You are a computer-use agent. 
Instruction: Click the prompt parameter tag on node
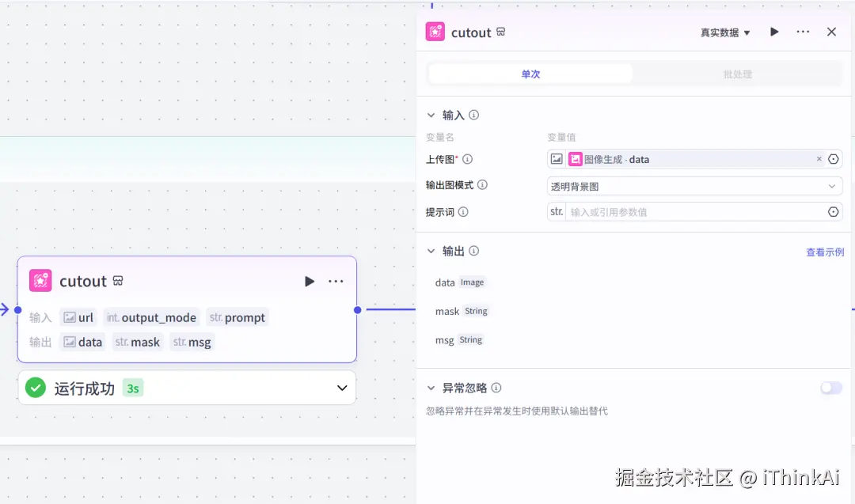click(237, 317)
